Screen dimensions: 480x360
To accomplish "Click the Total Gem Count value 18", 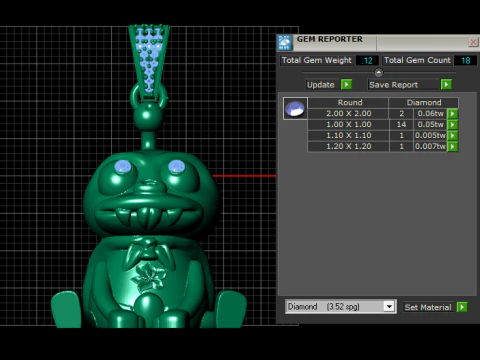I will [465, 60].
